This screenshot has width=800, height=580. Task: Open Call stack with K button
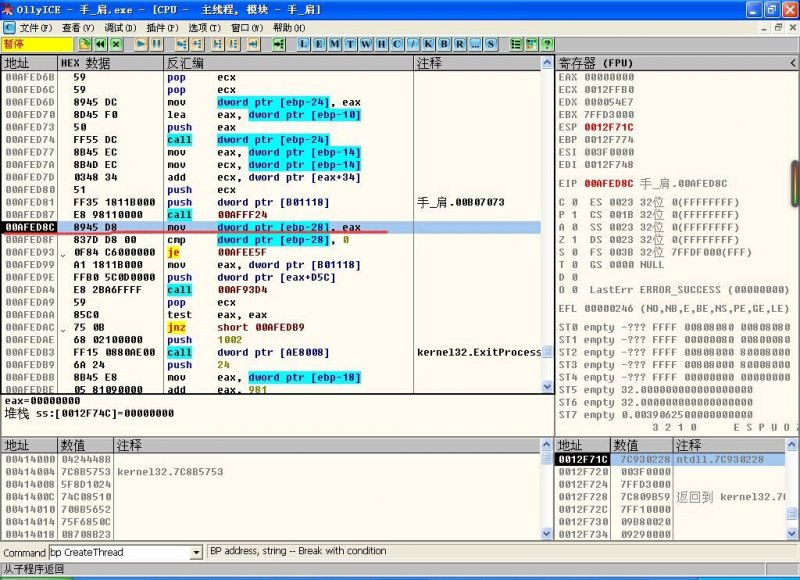click(427, 45)
